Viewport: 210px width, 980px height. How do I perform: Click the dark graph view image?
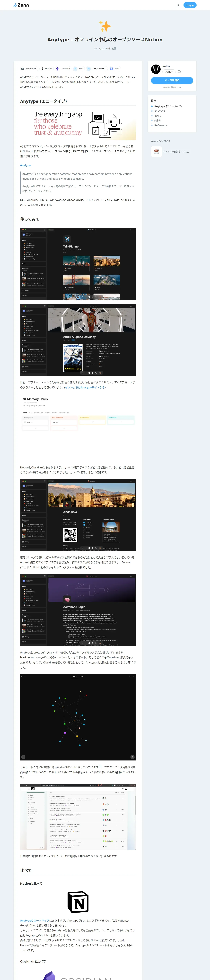point(78,717)
